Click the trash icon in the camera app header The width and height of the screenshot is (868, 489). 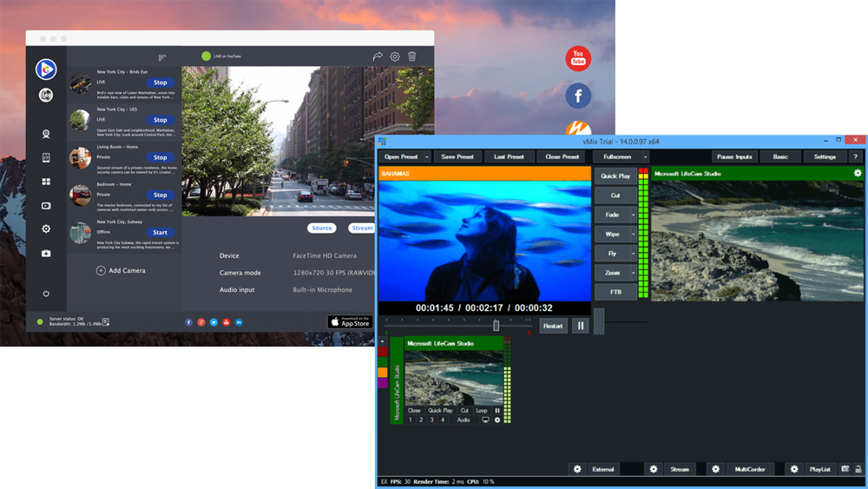411,56
